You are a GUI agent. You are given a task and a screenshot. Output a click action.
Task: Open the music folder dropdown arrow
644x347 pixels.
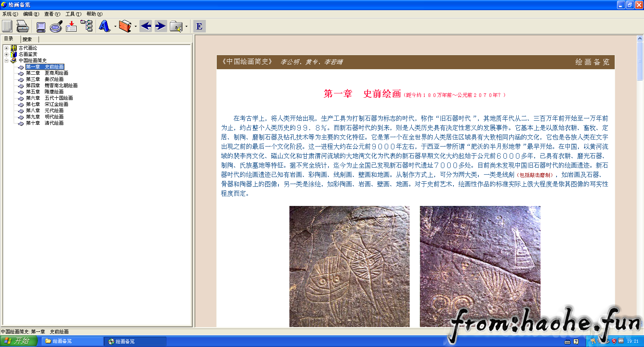point(186,27)
